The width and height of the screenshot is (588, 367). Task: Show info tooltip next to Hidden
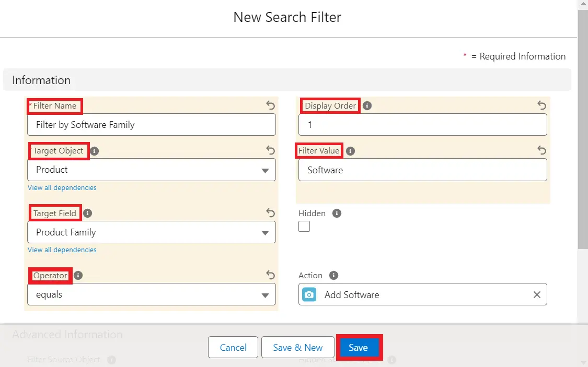point(337,213)
